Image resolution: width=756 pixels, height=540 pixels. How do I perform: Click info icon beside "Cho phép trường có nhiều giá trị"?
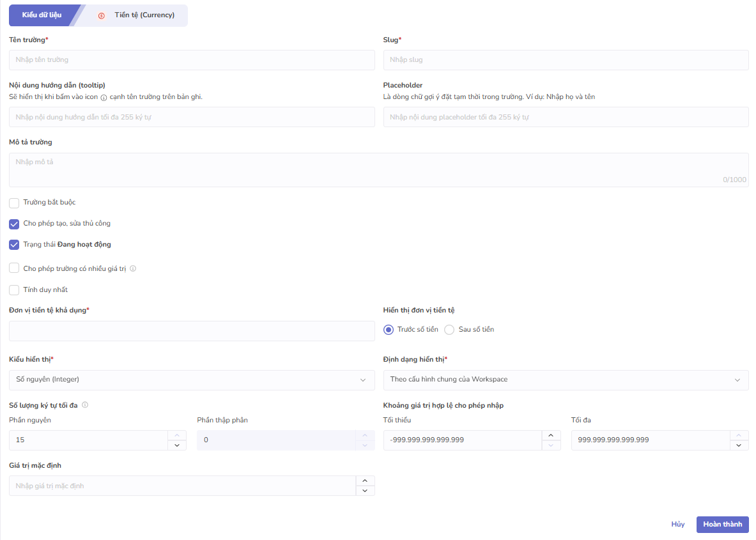pyautogui.click(x=133, y=269)
